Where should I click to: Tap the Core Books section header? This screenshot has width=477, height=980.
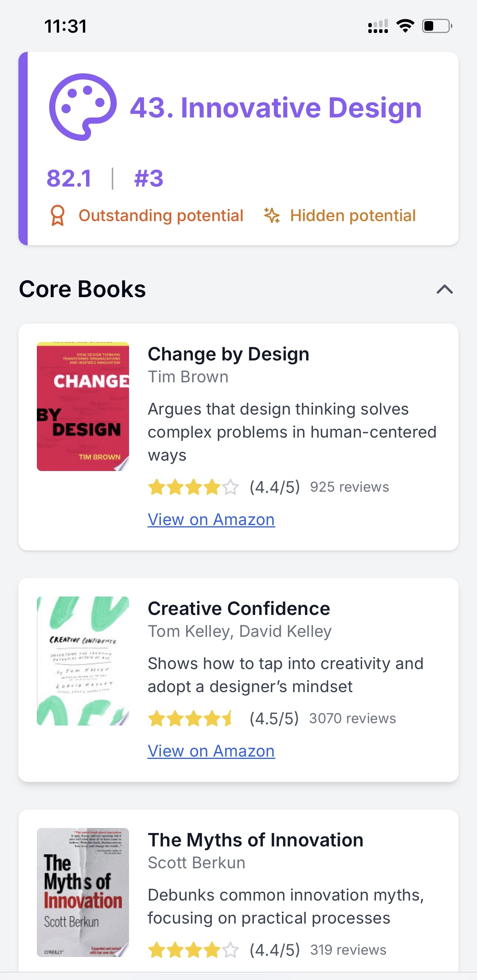pyautogui.click(x=83, y=289)
